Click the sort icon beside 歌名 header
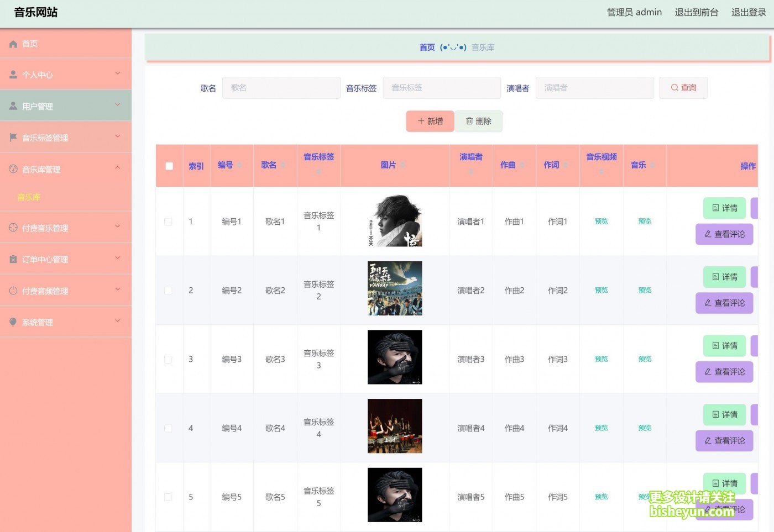The image size is (774, 532). [283, 165]
